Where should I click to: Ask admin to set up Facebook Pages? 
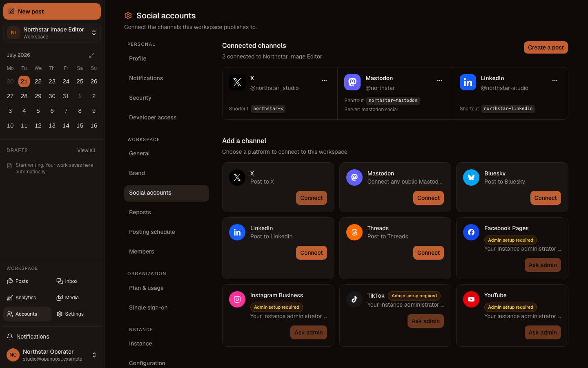(x=543, y=265)
